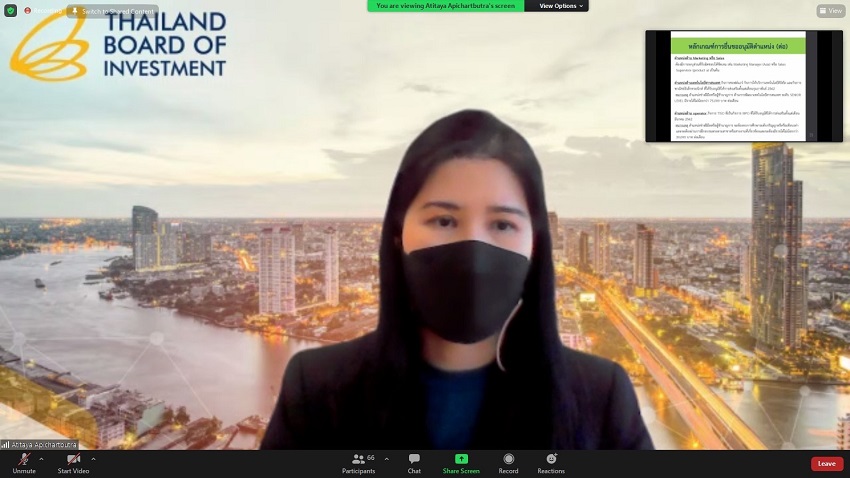Switch to Shared Content
850x478 pixels.
click(113, 11)
